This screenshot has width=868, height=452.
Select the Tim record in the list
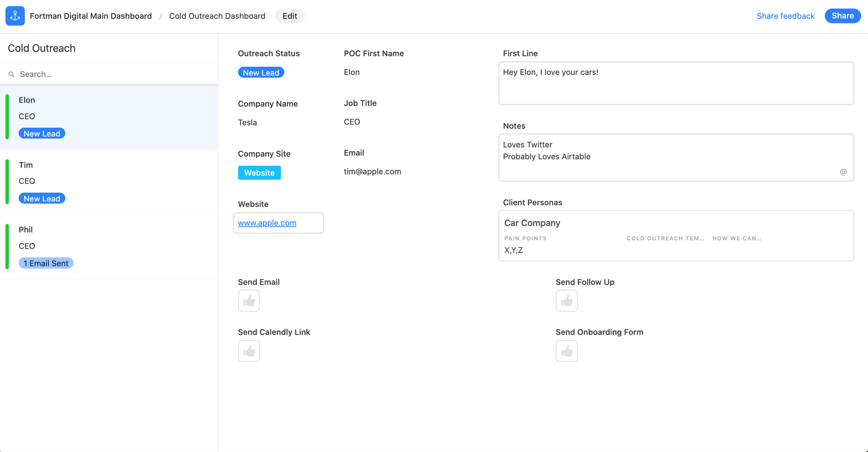[109, 181]
